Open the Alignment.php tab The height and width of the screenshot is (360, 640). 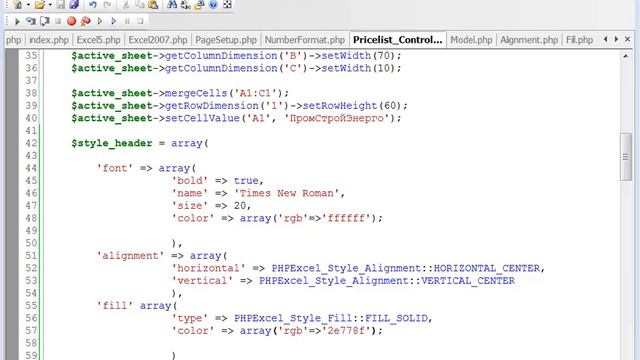(529, 40)
